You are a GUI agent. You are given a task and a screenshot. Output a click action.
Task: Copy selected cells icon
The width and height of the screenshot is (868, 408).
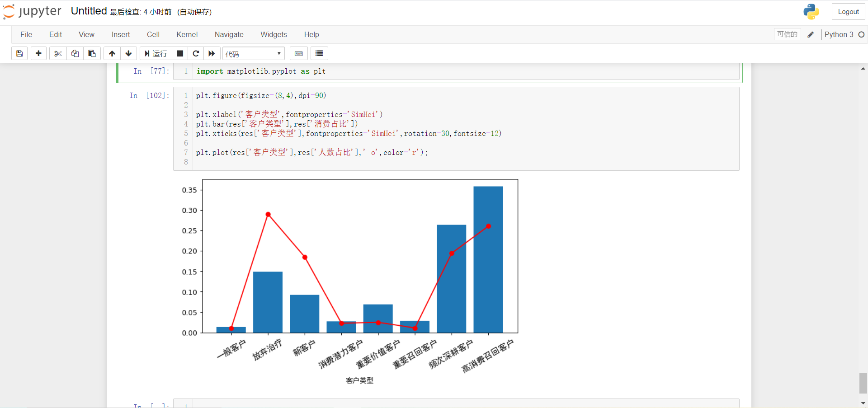[x=75, y=53]
